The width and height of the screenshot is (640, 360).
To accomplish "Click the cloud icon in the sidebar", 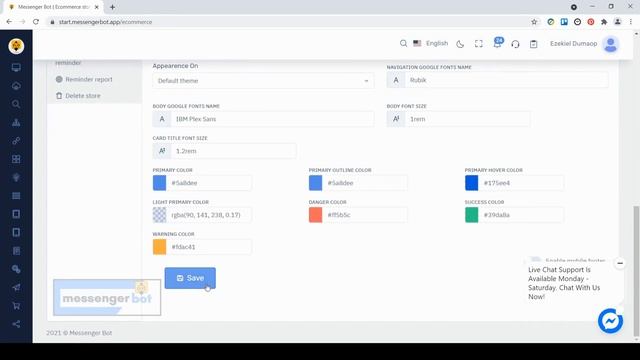I will tap(16, 86).
